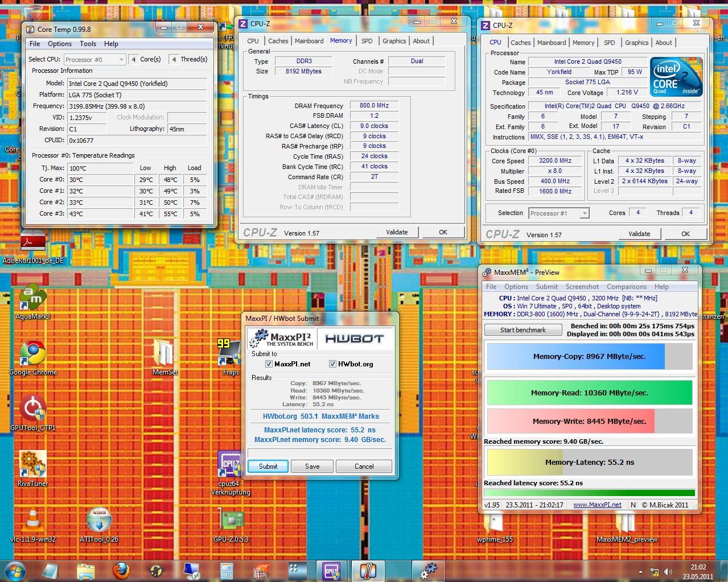Click the Memory-Read result bar
The height and width of the screenshot is (582, 728).
[590, 393]
